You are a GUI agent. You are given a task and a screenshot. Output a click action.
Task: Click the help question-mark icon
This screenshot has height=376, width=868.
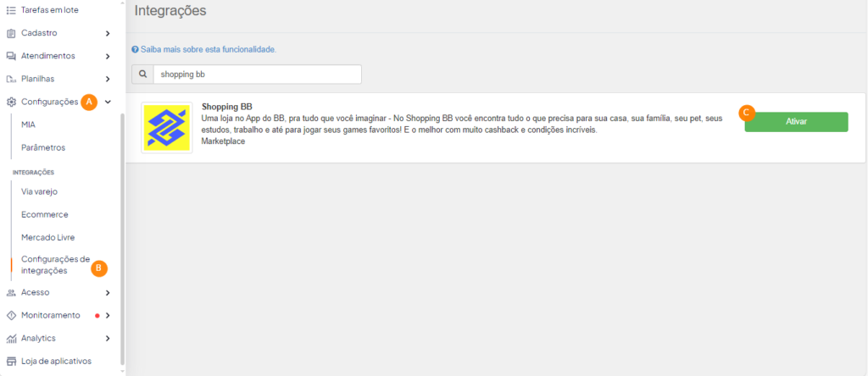pos(135,50)
